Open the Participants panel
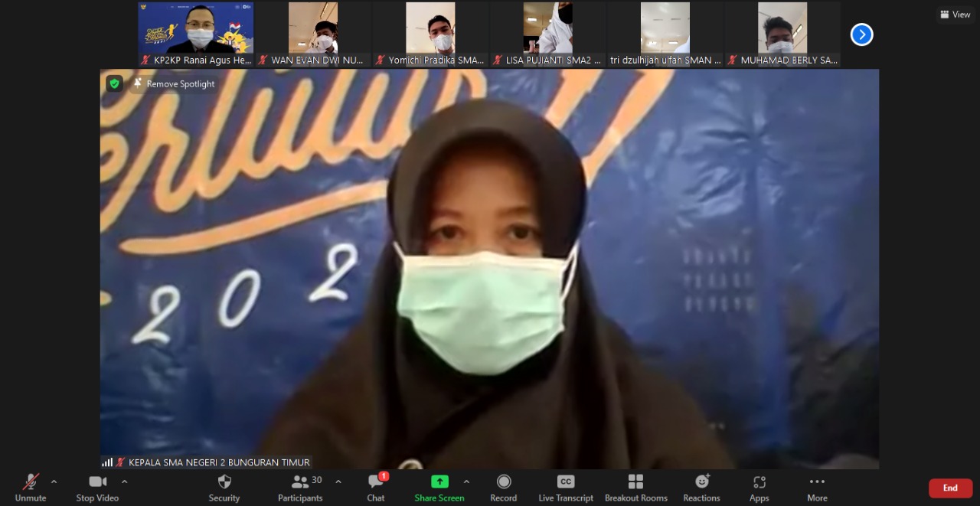 pyautogui.click(x=300, y=487)
